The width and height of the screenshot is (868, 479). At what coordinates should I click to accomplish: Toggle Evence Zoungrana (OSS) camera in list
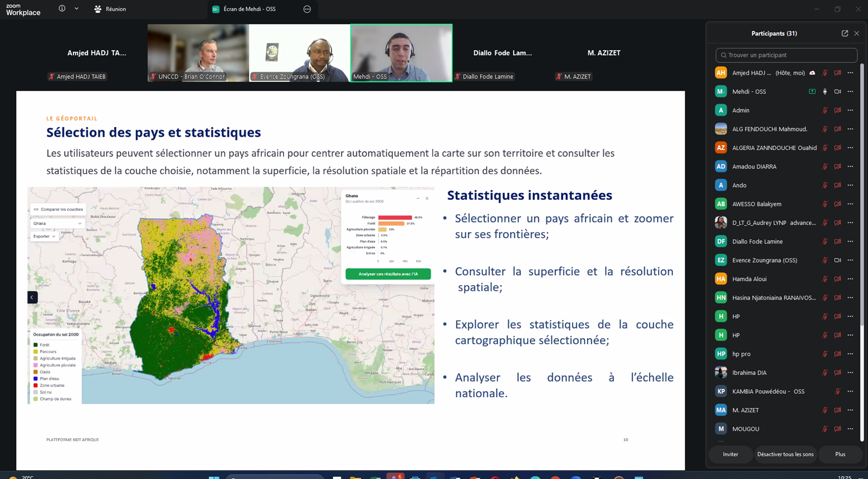tap(838, 260)
